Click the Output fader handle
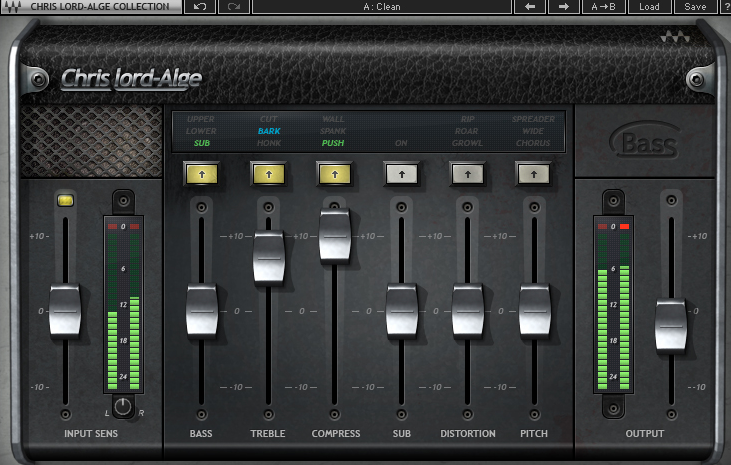 tap(671, 326)
